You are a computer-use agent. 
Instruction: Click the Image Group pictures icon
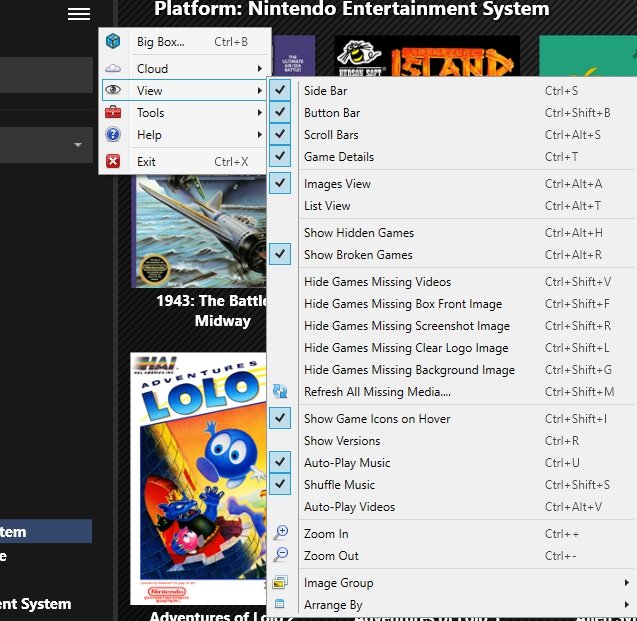(280, 582)
